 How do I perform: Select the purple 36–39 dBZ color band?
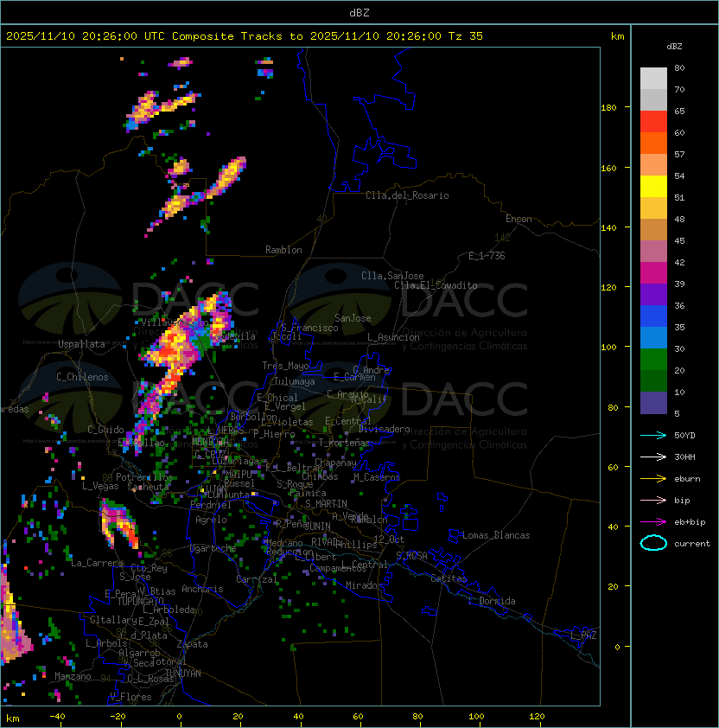click(653, 294)
